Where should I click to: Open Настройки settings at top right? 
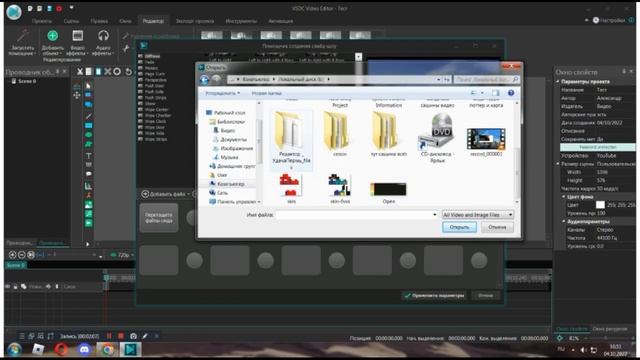tap(609, 20)
